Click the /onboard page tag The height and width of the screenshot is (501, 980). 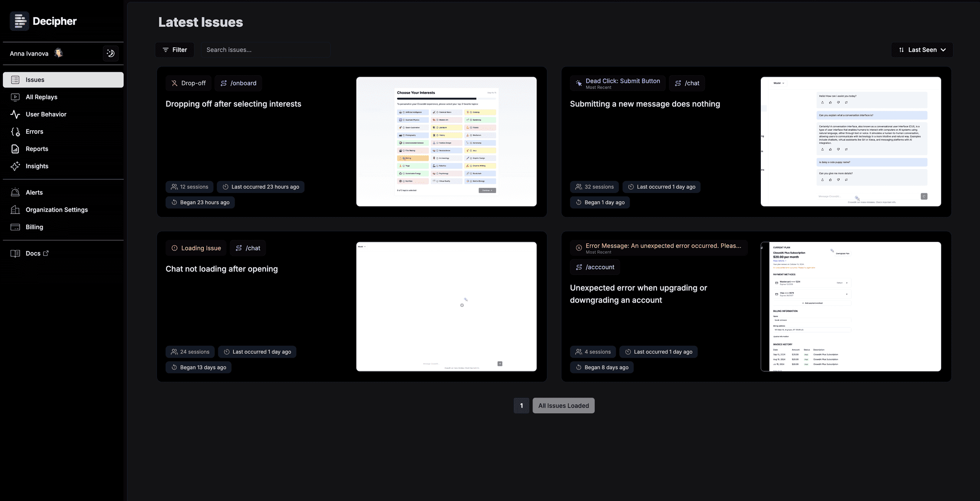coord(238,83)
